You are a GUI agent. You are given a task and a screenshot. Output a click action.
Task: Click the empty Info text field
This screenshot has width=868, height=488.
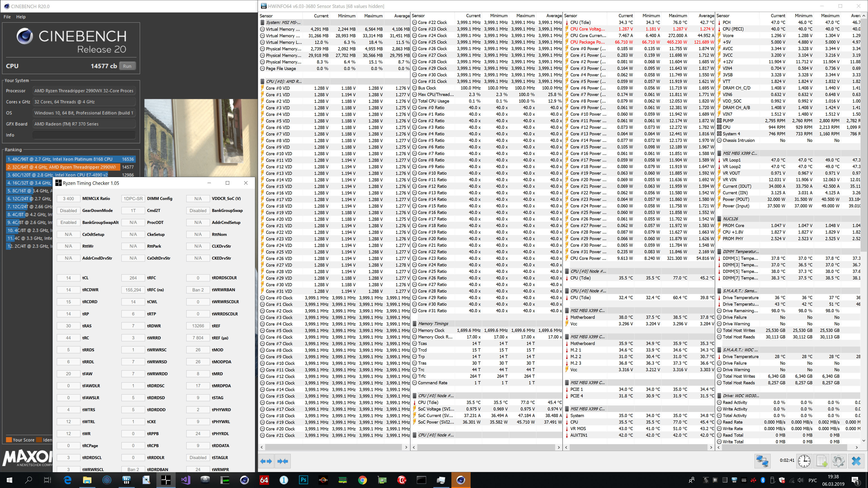point(84,135)
